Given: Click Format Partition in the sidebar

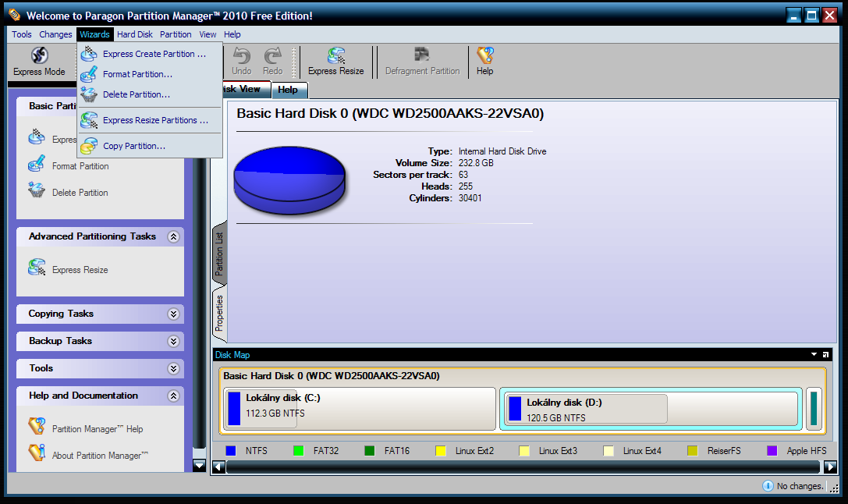Looking at the screenshot, I should [80, 166].
